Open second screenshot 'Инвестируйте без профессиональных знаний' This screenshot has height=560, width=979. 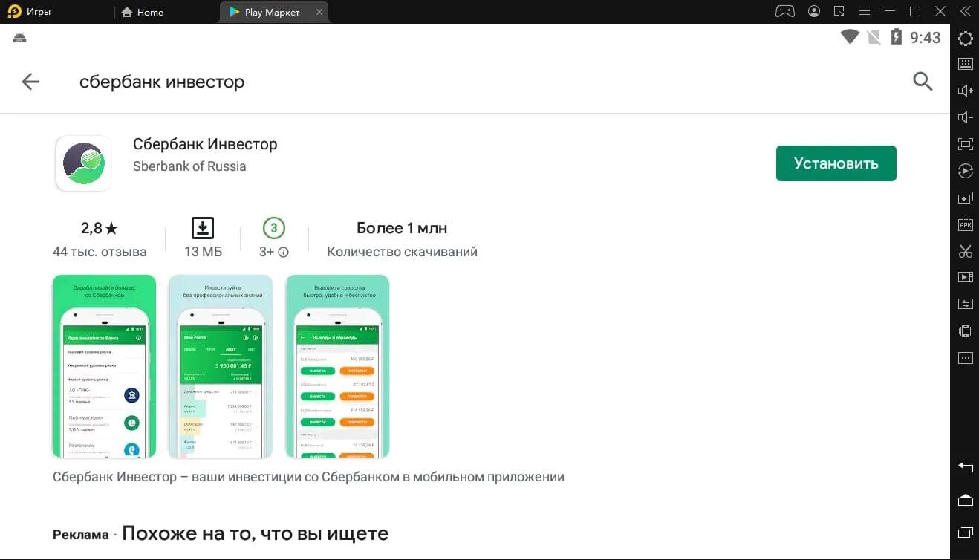pyautogui.click(x=221, y=366)
